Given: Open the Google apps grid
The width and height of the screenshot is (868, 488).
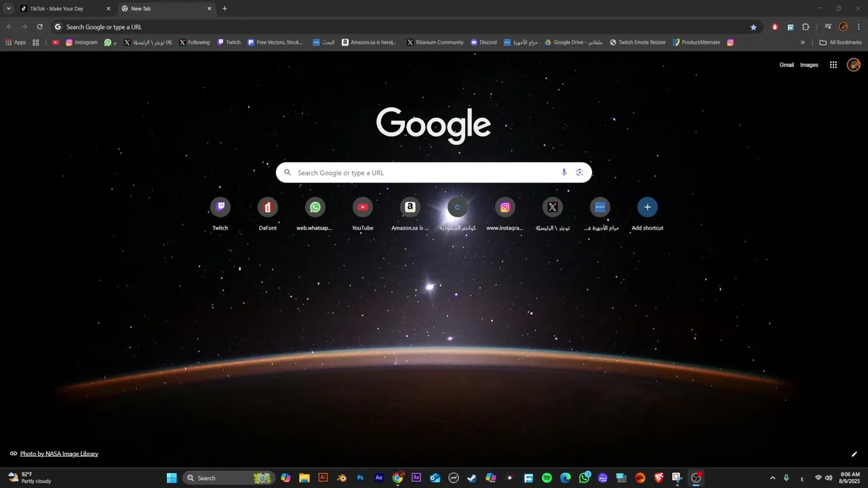Looking at the screenshot, I should click(833, 65).
